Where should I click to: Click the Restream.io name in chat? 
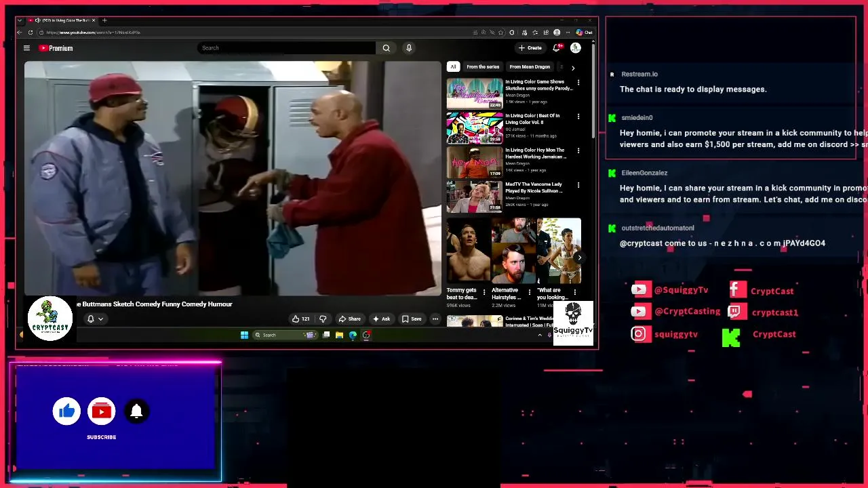[x=639, y=74]
